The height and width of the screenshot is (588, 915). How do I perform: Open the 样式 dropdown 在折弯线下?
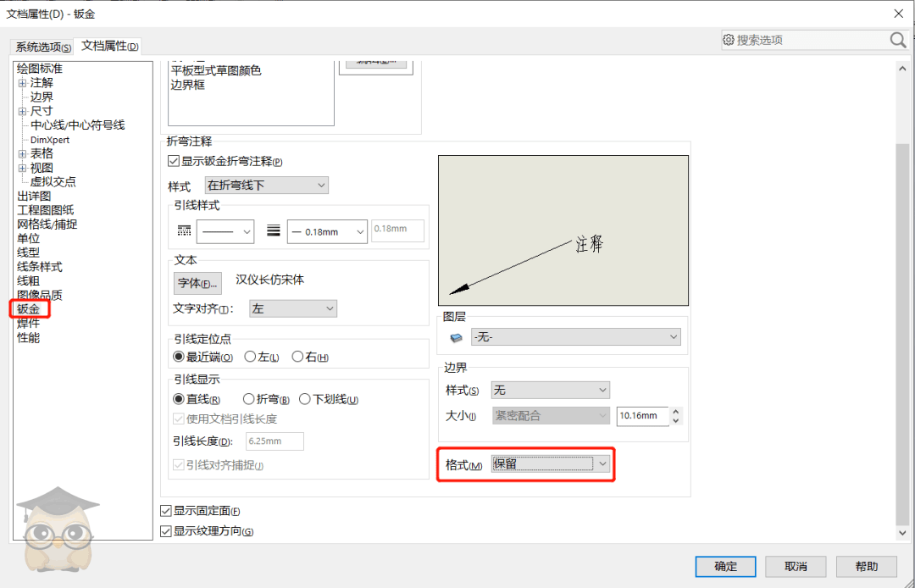coord(266,186)
